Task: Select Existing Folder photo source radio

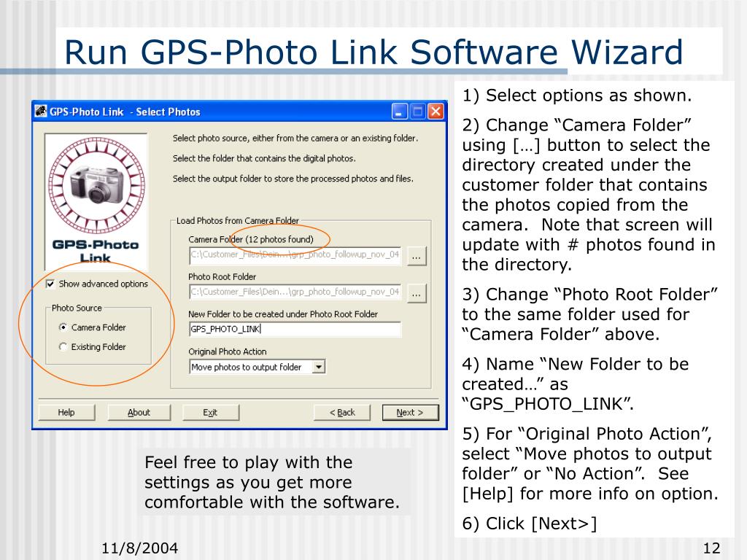Action: click(x=63, y=346)
